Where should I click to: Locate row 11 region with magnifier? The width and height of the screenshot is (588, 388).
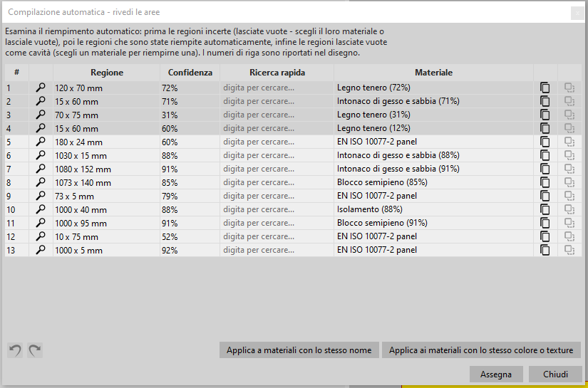[41, 222]
